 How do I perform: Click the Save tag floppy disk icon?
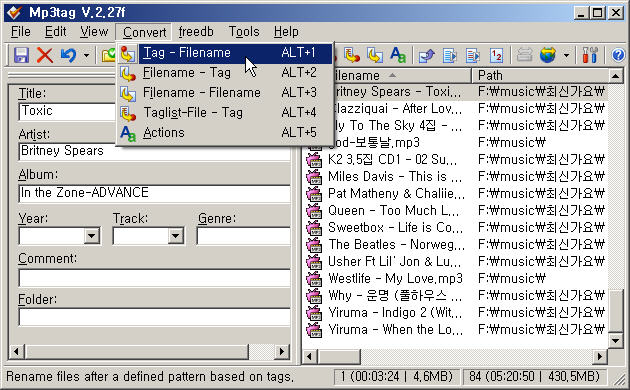[21, 55]
